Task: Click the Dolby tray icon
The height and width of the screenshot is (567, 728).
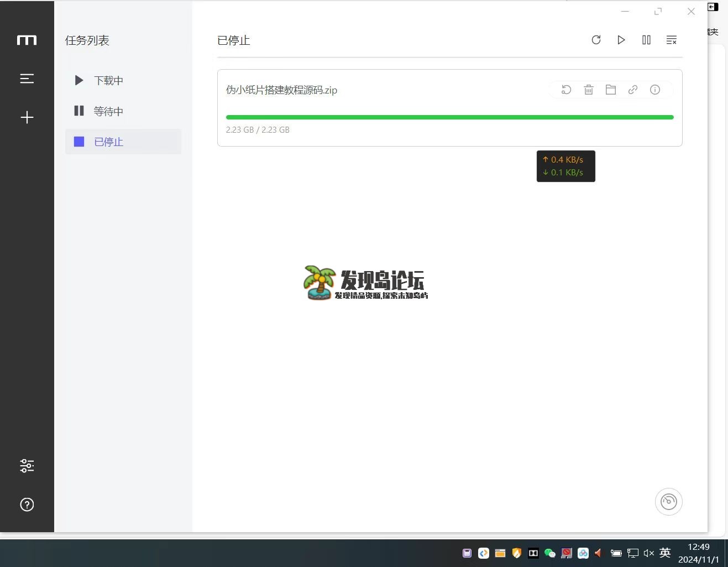Action: pos(533,553)
